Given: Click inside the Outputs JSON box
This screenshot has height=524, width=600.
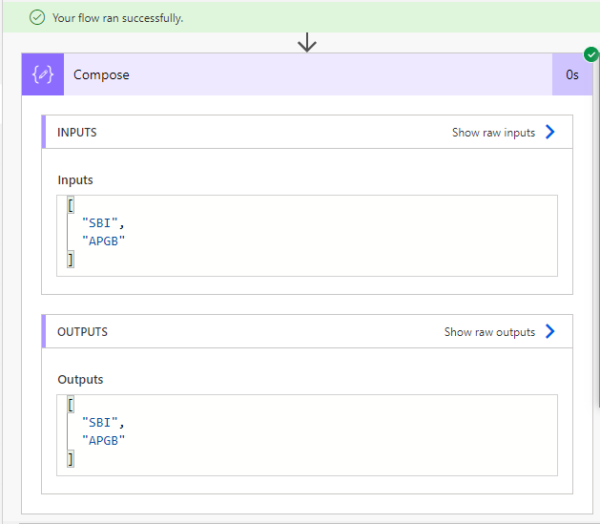Looking at the screenshot, I should [307, 435].
